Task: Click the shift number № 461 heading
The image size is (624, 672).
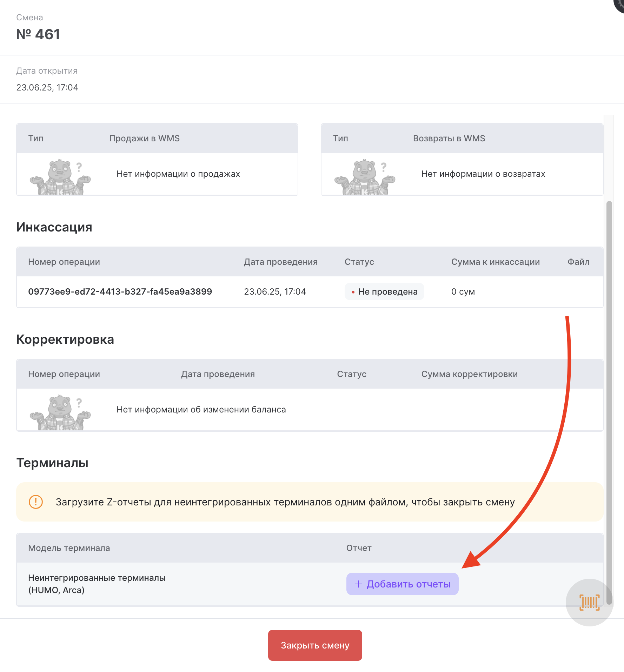Action: pos(38,34)
